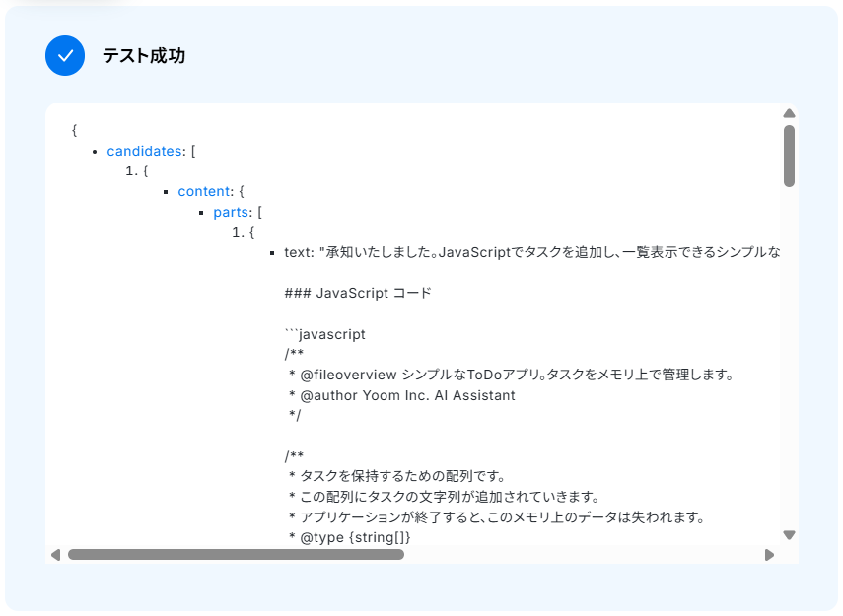This screenshot has width=843, height=616.
Task: Select the content key
Action: [204, 192]
